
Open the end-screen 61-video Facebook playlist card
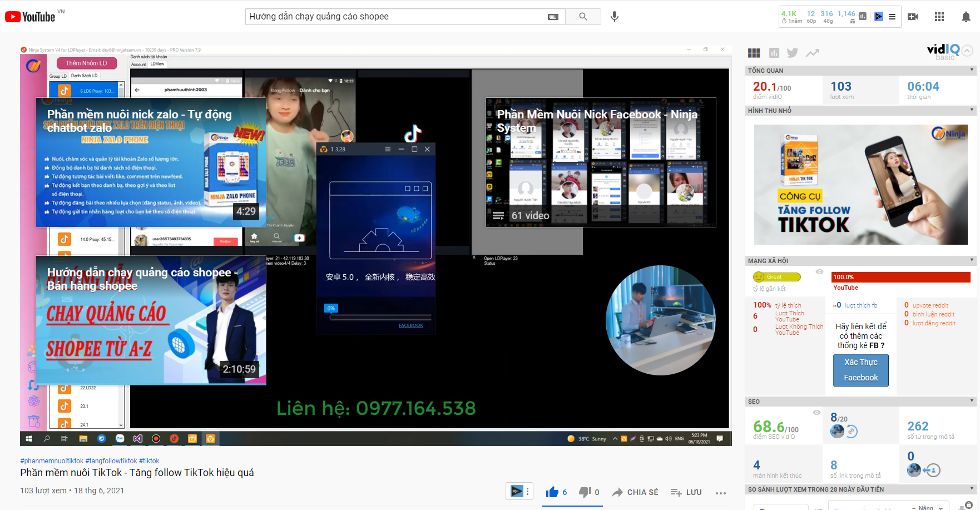[x=601, y=162]
